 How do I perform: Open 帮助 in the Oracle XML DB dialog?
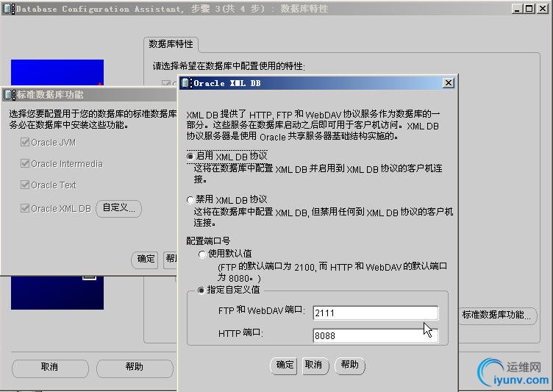(x=349, y=366)
